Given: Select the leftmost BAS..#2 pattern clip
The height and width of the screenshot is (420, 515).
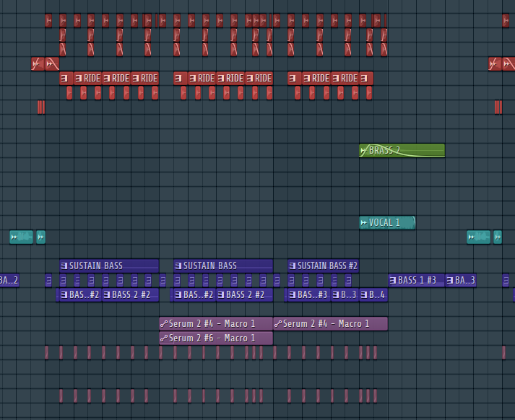Looking at the screenshot, I should (78, 294).
